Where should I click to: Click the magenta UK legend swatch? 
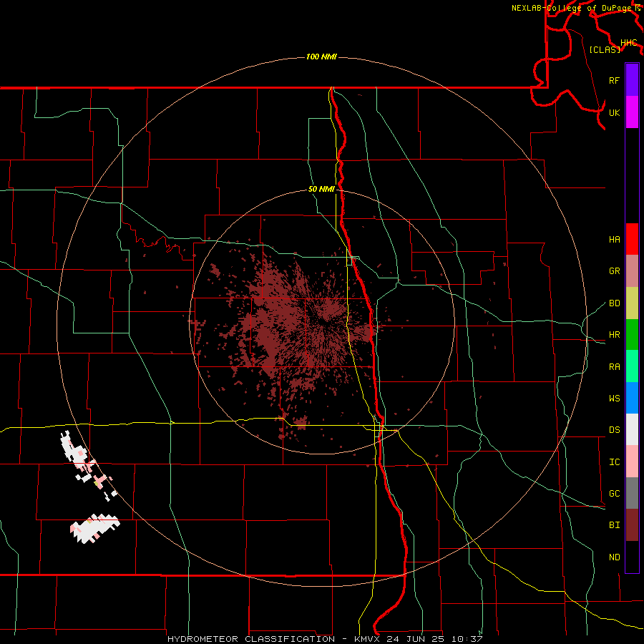click(632, 112)
